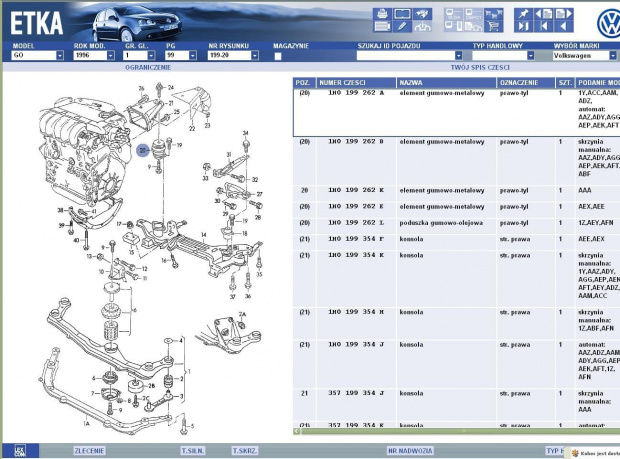Select part row 1H0 199 262 K
The height and width of the screenshot is (459, 620).
pos(457,194)
